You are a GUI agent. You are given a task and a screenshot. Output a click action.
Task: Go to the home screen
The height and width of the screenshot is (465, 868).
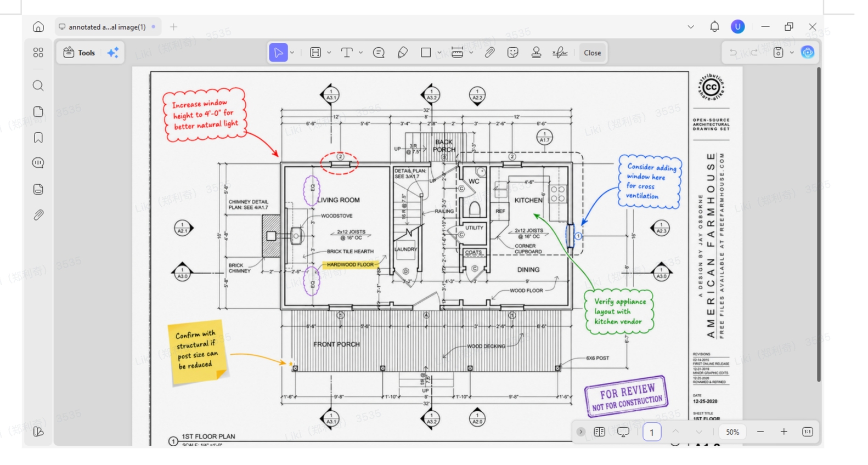click(x=38, y=26)
